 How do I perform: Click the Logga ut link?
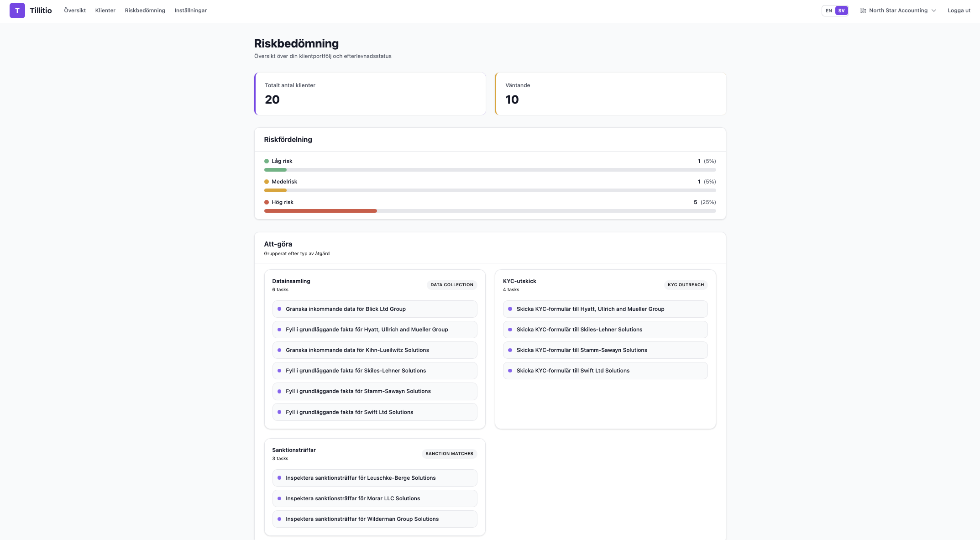point(958,10)
